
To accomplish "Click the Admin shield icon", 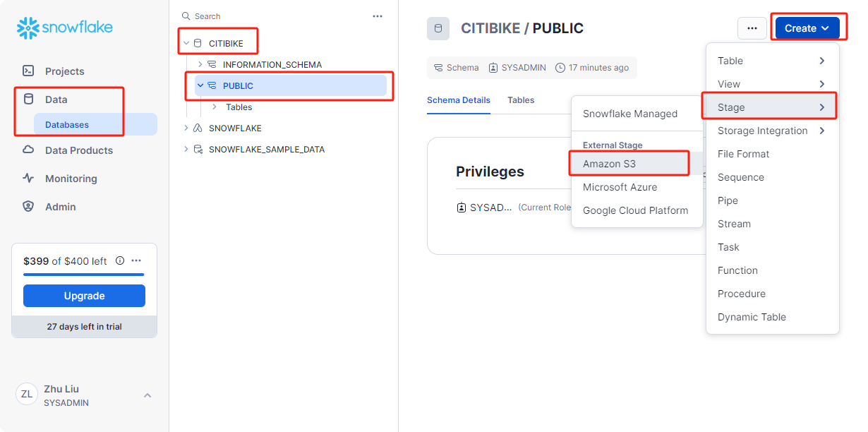I will coord(28,207).
